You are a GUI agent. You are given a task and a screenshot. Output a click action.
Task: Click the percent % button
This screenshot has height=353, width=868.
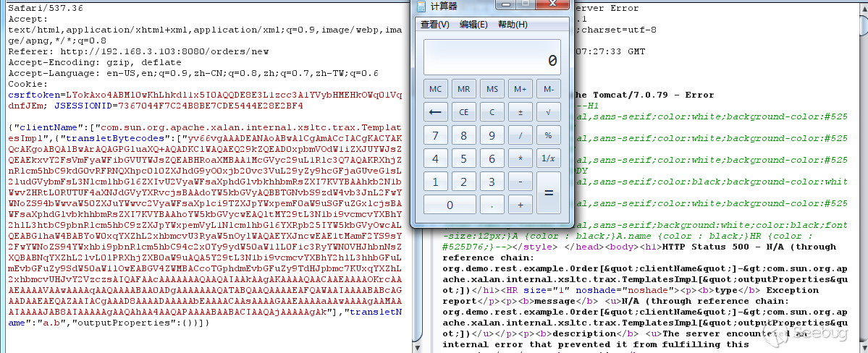point(549,135)
